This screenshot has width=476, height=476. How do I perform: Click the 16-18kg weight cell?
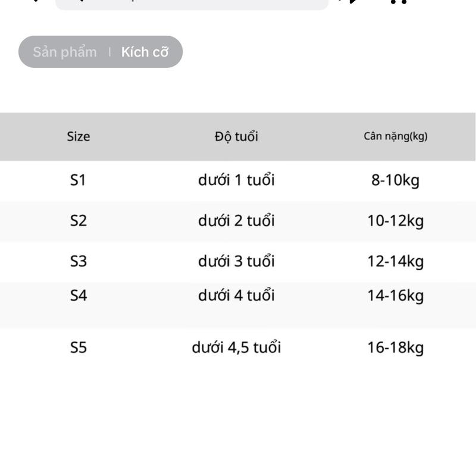tap(396, 347)
